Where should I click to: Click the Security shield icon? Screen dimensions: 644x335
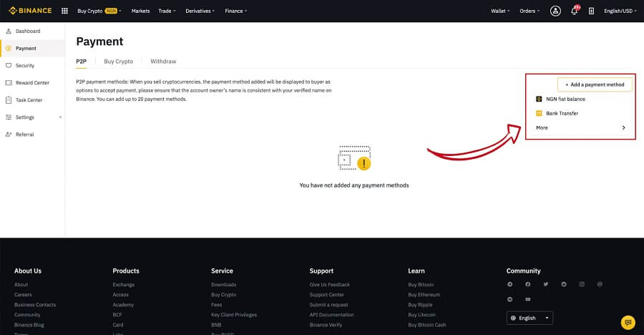click(x=9, y=66)
